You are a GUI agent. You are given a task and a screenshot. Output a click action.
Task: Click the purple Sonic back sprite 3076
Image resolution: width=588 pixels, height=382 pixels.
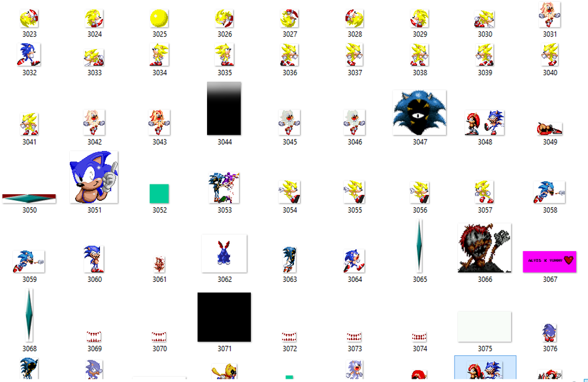549,333
